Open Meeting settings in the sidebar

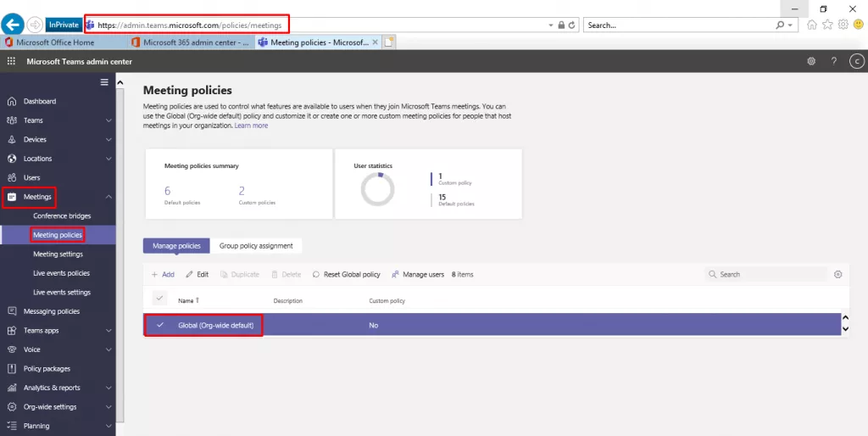(x=58, y=254)
